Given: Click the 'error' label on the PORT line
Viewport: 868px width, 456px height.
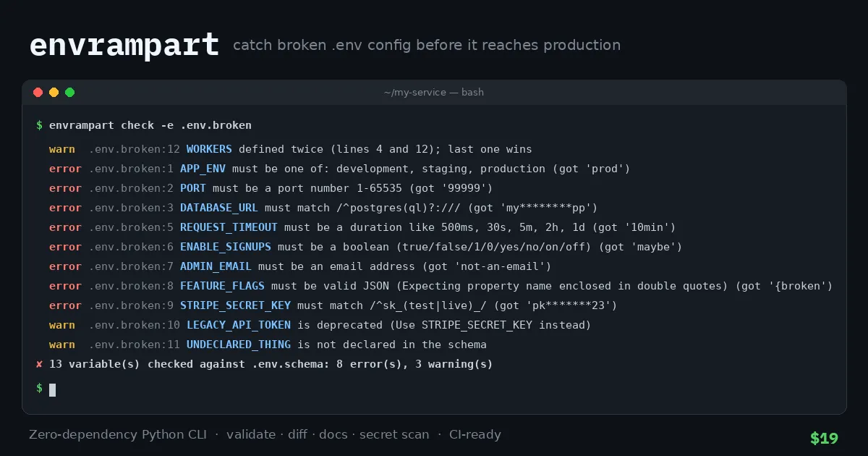Looking at the screenshot, I should pyautogui.click(x=65, y=188).
